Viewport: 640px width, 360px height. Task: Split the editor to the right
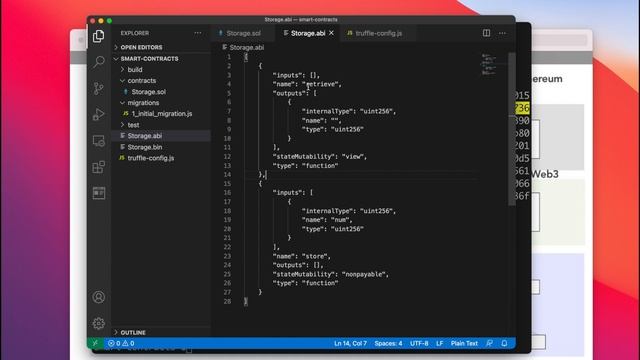(x=486, y=33)
